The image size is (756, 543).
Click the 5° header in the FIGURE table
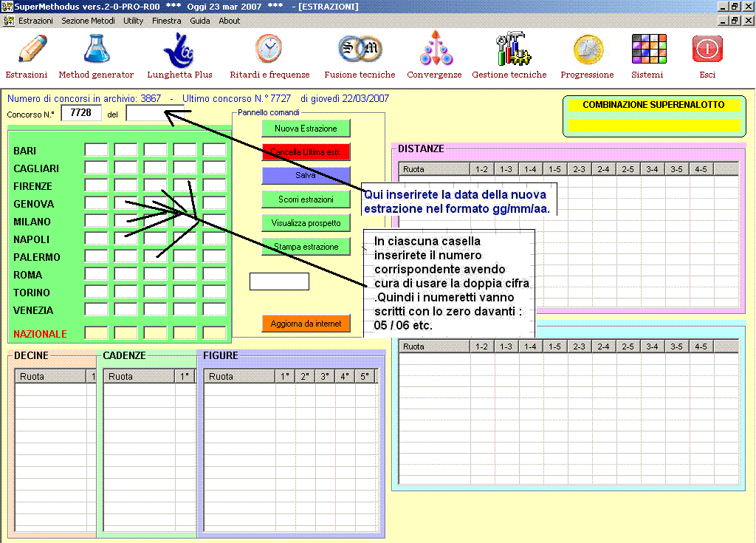click(365, 377)
